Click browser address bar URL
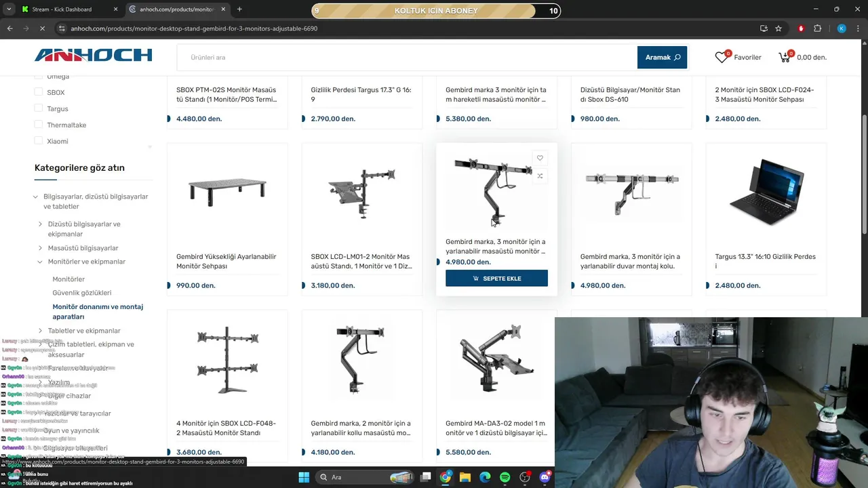This screenshot has height=488, width=868. click(x=194, y=28)
